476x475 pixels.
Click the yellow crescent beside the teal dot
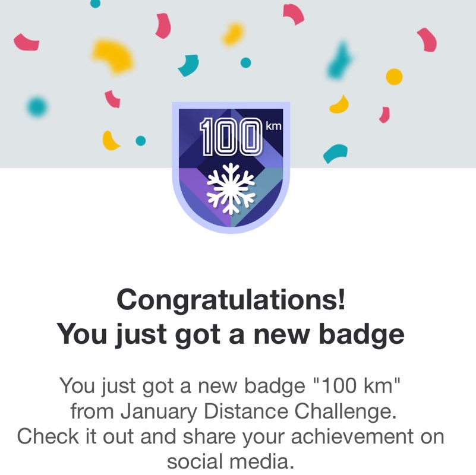pyautogui.click(x=111, y=141)
